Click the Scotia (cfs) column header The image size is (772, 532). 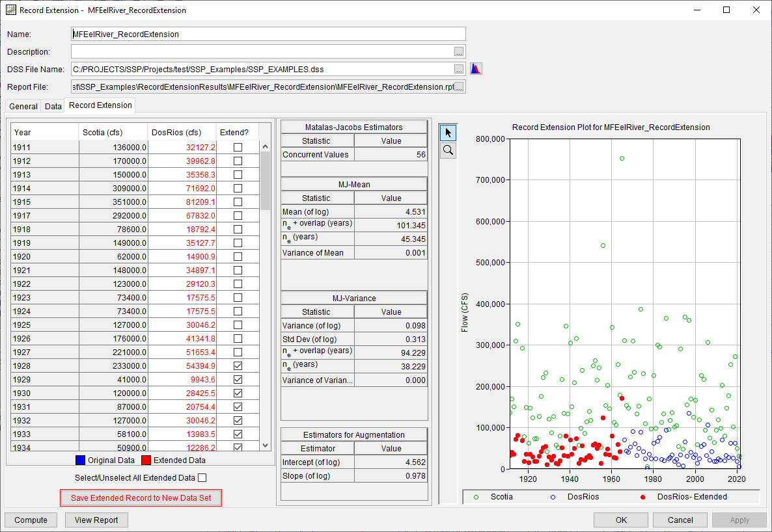click(113, 133)
